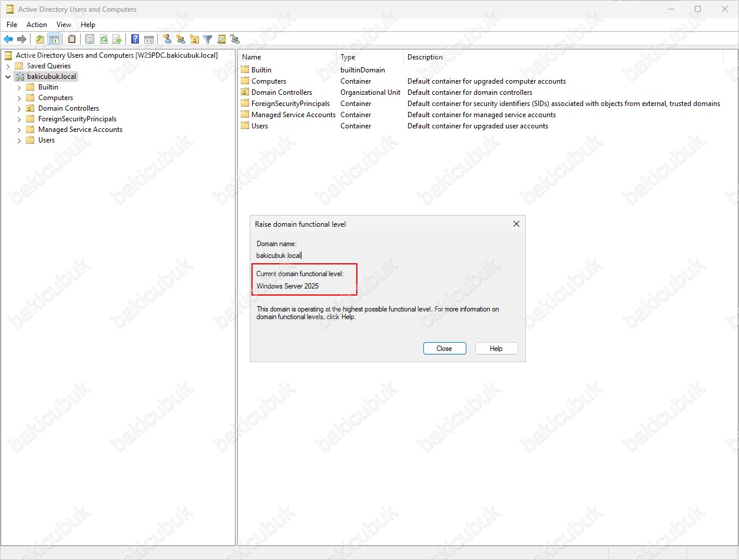
Task: Expand the Domain Controllers tree node
Action: [19, 108]
